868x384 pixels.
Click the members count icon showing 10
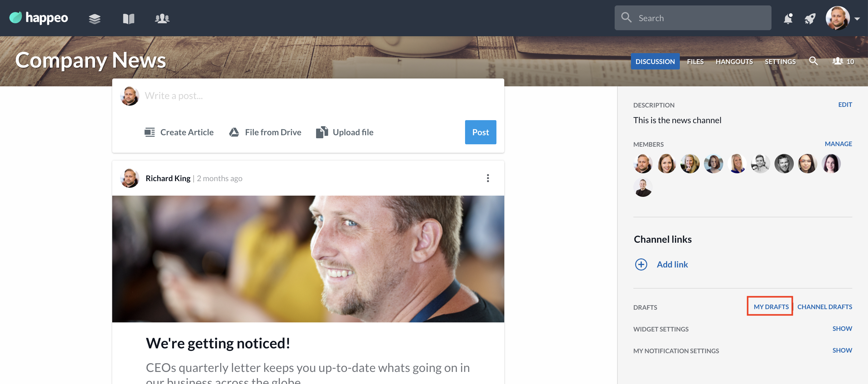coord(843,61)
